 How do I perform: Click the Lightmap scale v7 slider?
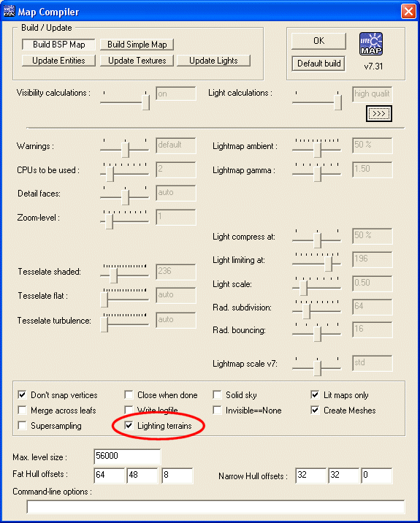pos(317,366)
